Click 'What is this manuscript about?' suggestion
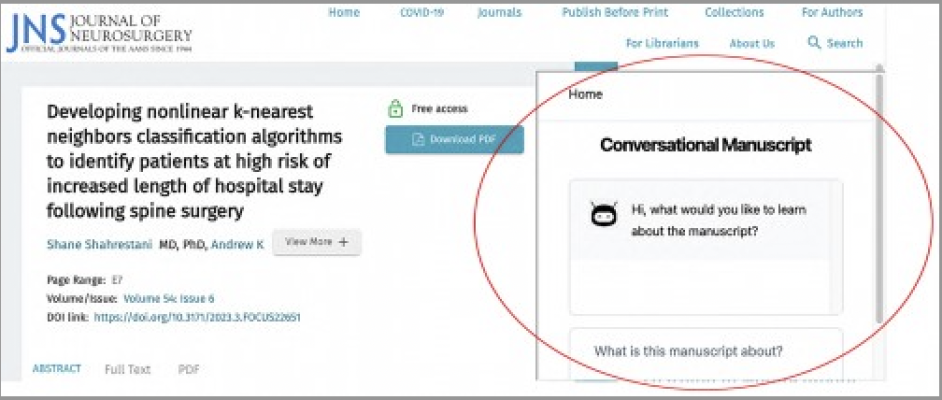This screenshot has height=400, width=942. pyautogui.click(x=688, y=352)
